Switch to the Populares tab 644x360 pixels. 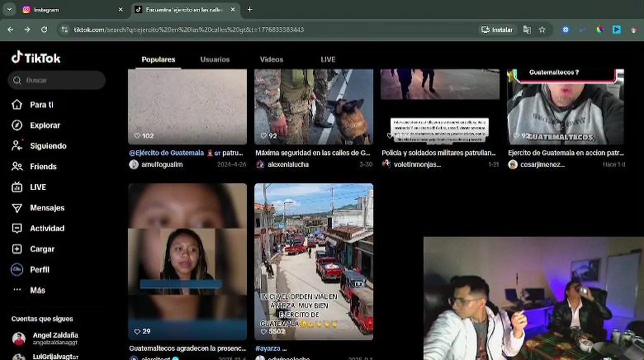158,59
